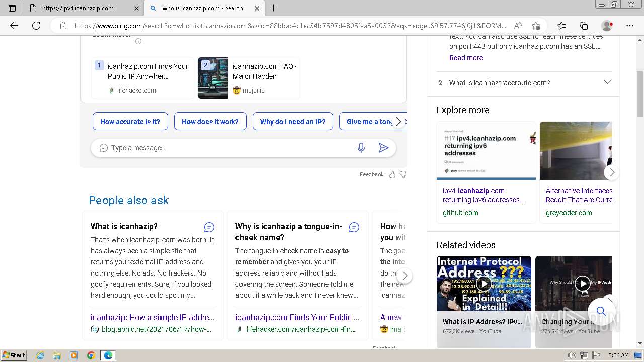Open browser Collections
The width and height of the screenshot is (644, 362).
[584, 26]
